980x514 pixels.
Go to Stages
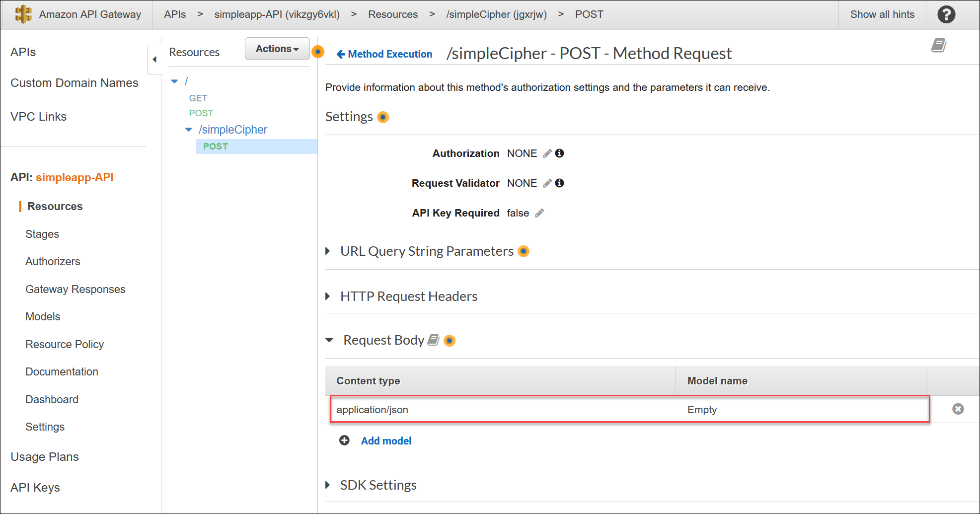click(42, 234)
